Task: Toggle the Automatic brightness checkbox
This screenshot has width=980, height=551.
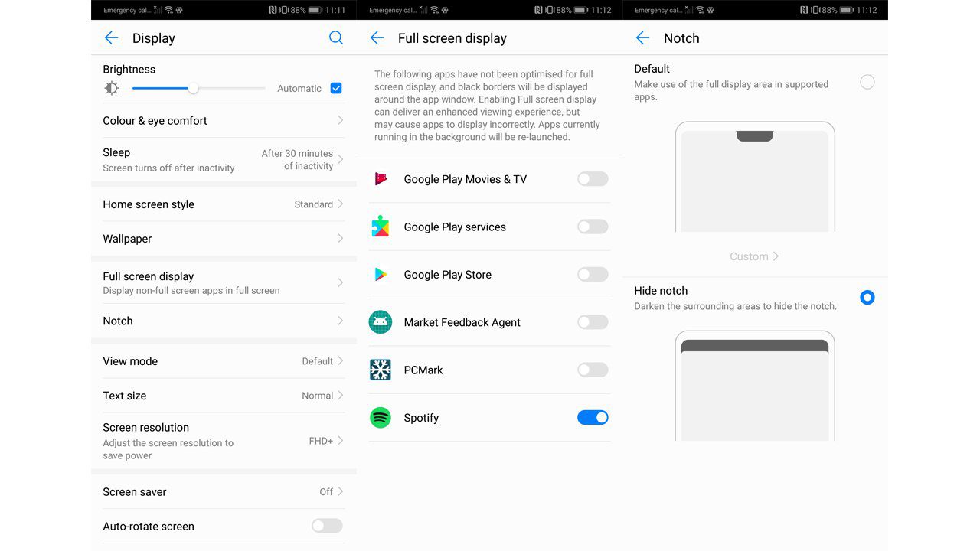Action: (x=336, y=88)
